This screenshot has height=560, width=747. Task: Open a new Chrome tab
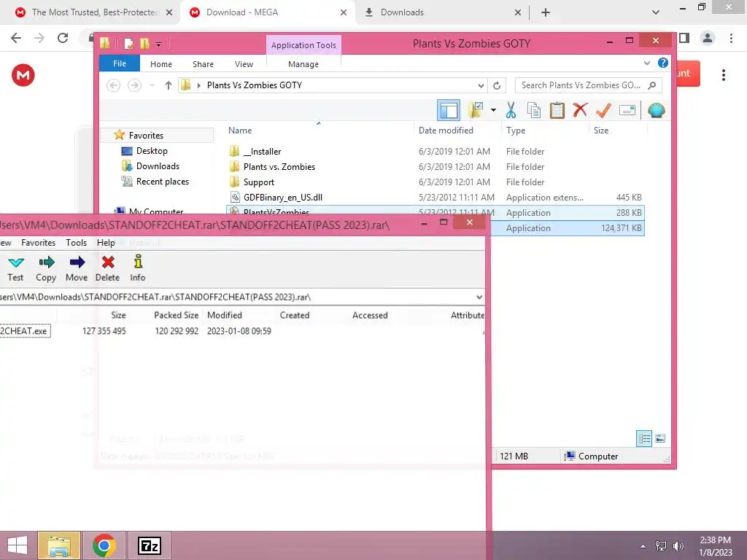click(546, 12)
